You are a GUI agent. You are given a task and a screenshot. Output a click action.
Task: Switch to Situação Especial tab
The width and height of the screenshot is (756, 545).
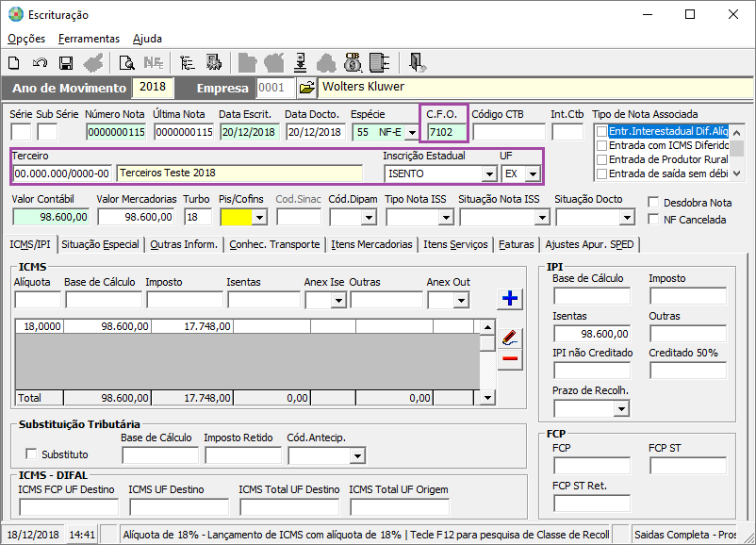100,244
